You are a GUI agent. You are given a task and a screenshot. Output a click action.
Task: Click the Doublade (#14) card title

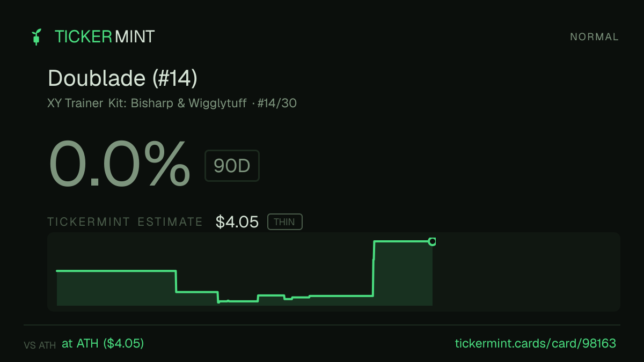[x=123, y=78]
